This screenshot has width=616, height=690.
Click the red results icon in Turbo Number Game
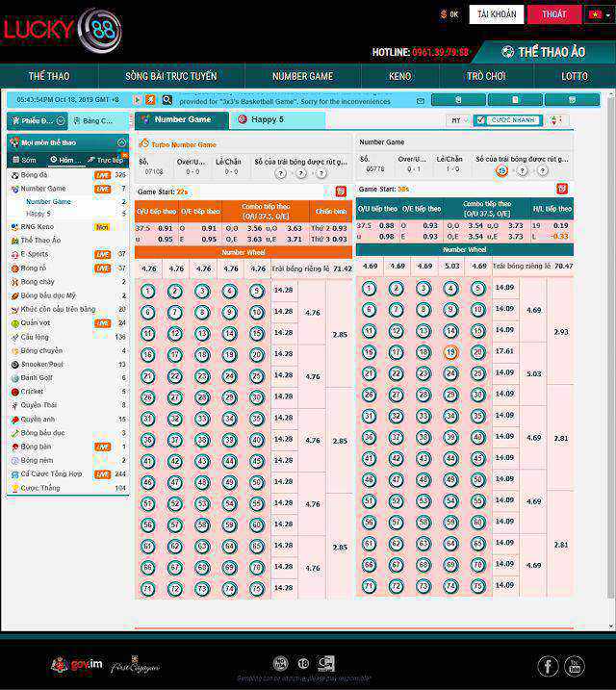(x=341, y=192)
